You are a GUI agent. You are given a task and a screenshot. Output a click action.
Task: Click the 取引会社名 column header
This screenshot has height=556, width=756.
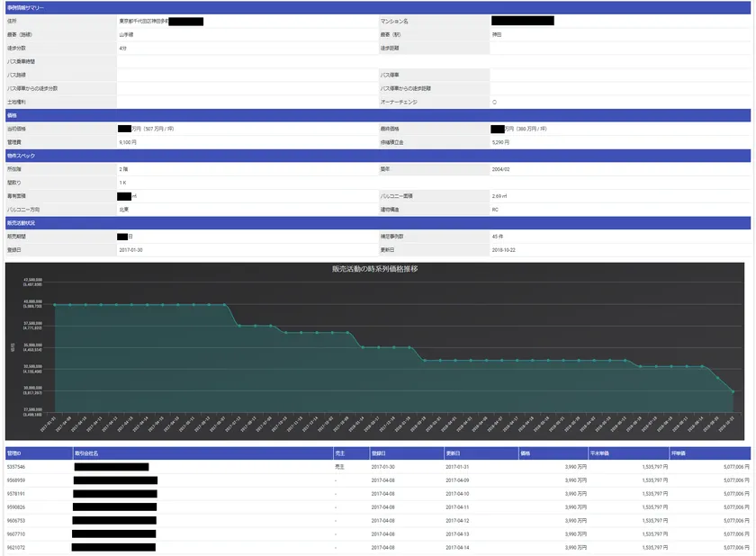coord(86,453)
